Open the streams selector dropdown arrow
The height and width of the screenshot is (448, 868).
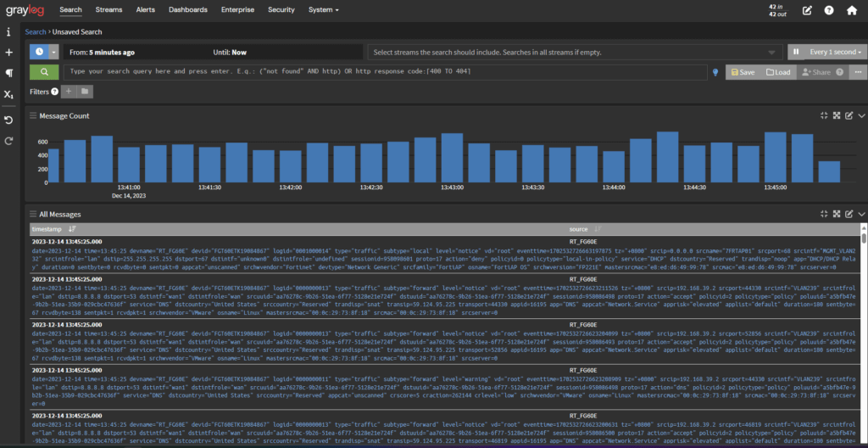pyautogui.click(x=771, y=53)
